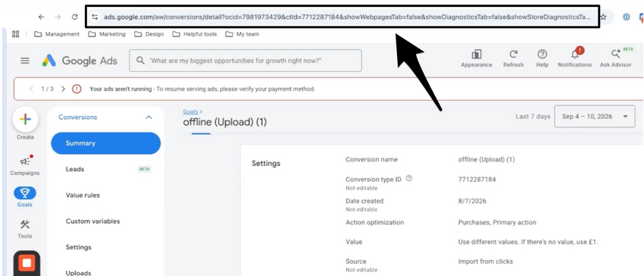This screenshot has width=644, height=276.
Task: Open the Help icon
Action: 542,58
